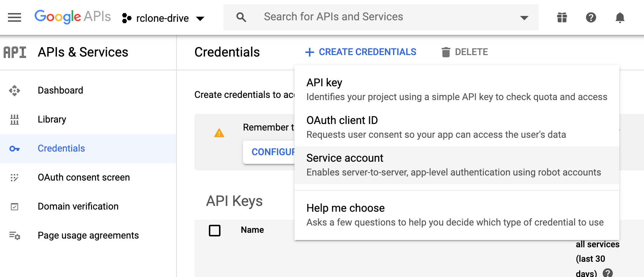Click the help icon next to last 30 days

coord(607,272)
